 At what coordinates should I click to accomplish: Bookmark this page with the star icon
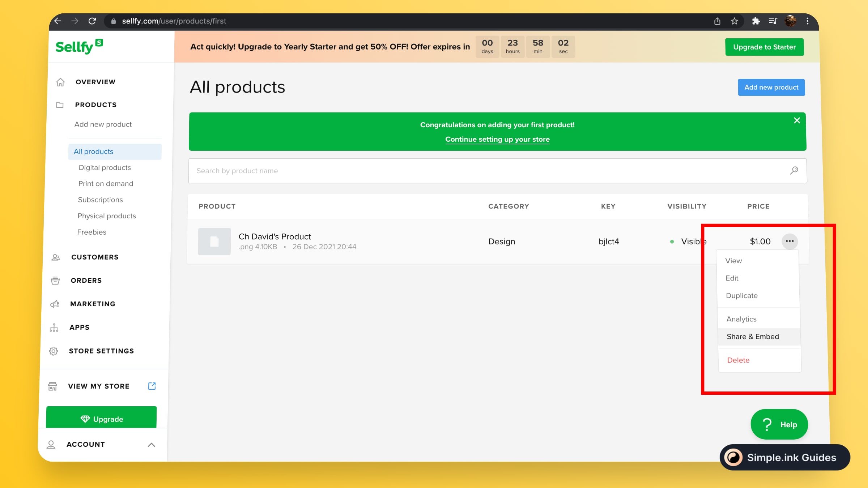[734, 21]
